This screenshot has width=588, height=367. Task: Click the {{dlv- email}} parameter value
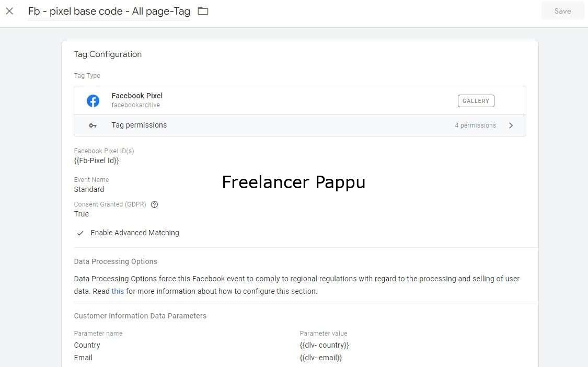coord(321,358)
